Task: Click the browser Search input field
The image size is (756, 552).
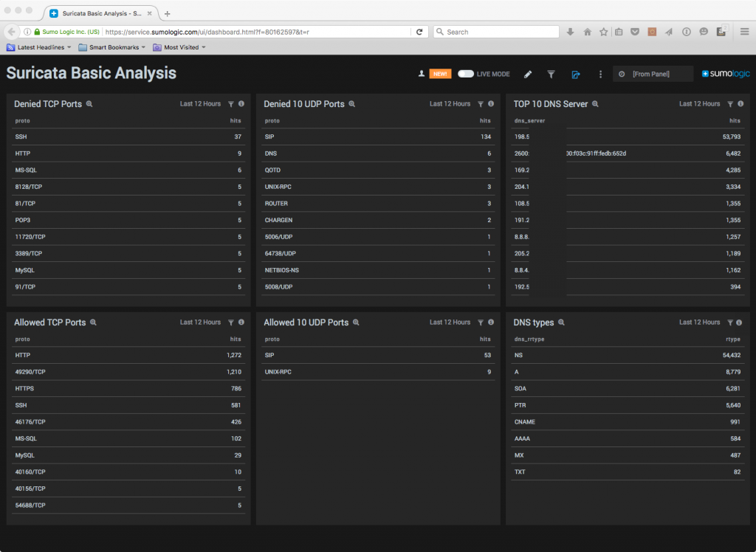Action: click(x=496, y=32)
